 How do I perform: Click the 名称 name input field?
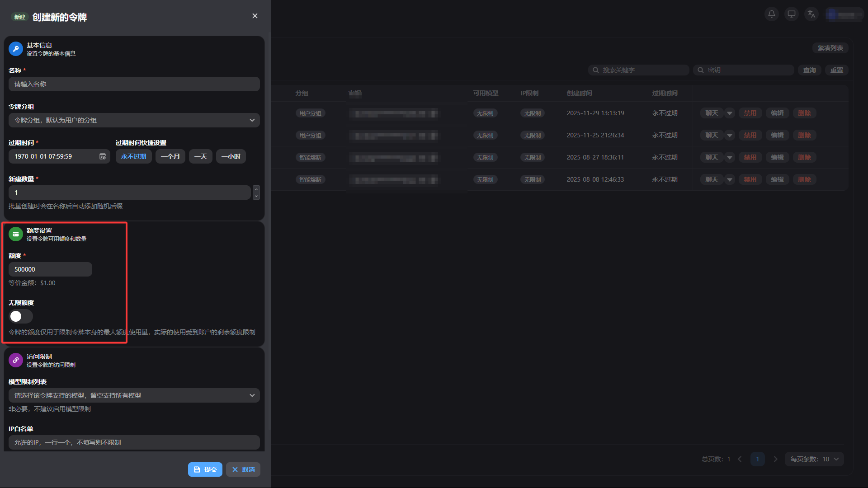[x=134, y=84]
